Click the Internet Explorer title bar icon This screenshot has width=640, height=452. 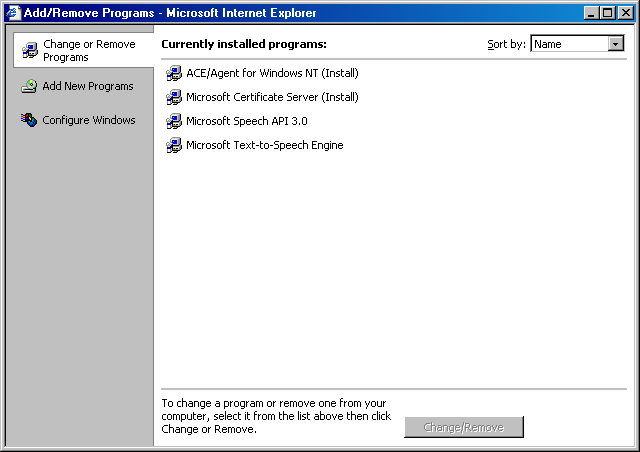pos(13,13)
